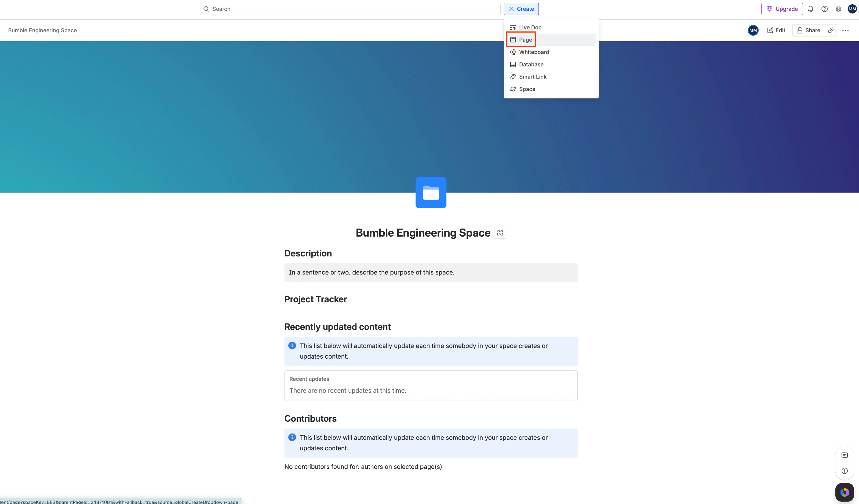Select Database from Create menu
859x504 pixels.
pos(551,64)
